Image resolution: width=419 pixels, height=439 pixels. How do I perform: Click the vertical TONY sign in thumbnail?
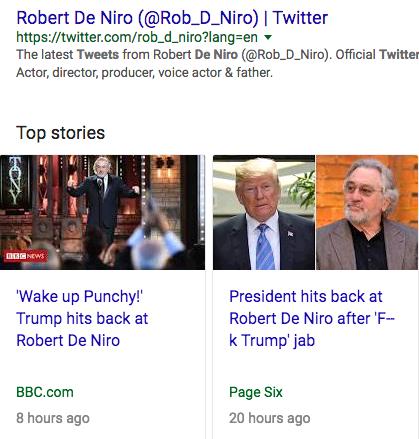[15, 181]
